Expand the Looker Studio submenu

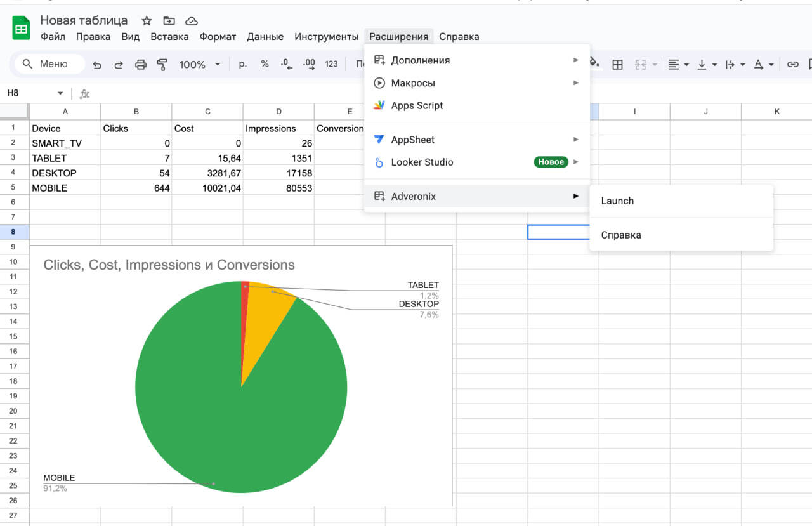tap(477, 162)
